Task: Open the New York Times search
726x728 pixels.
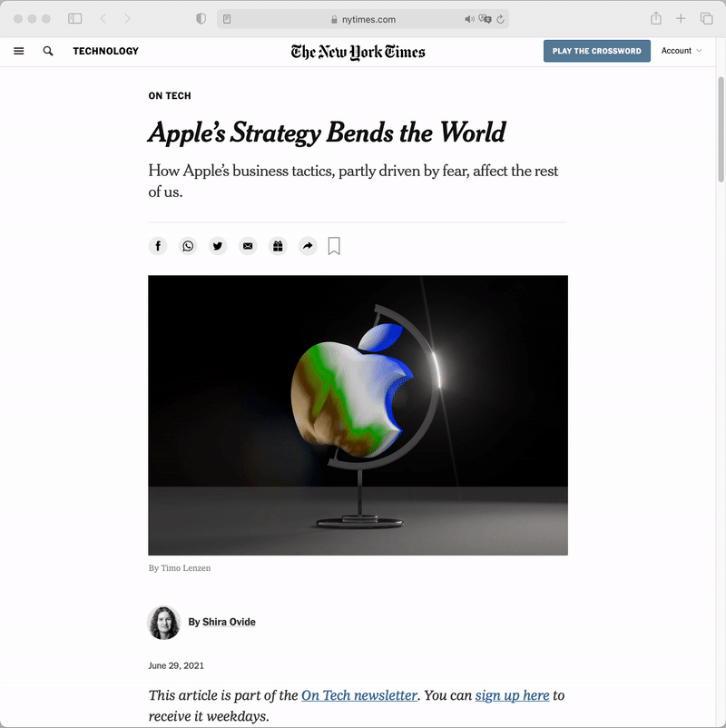Action: (x=48, y=51)
